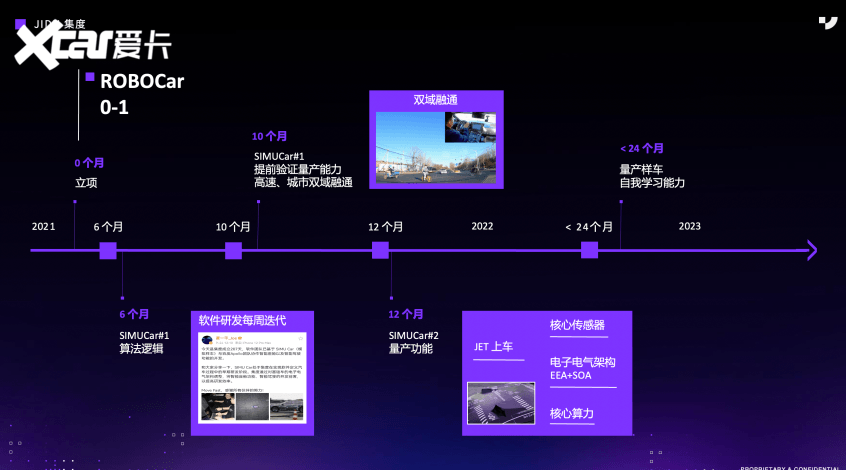Click the 10个月 timeline square marker

(x=233, y=250)
